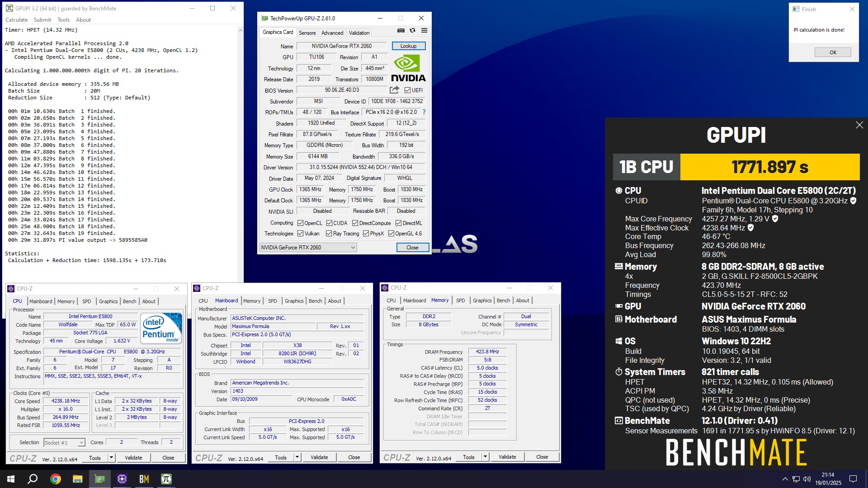The width and height of the screenshot is (868, 488).
Task: Open the notification center icon
Action: pos(853,479)
